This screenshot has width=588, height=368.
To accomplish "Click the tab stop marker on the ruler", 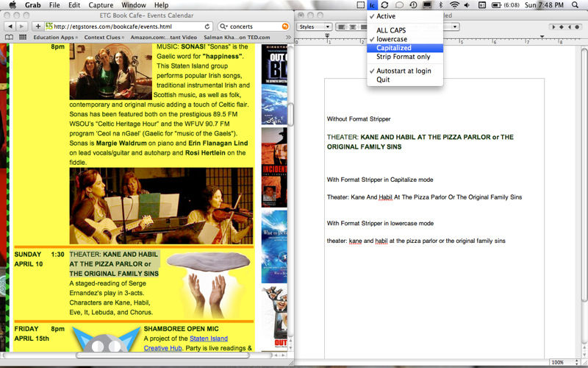I will click(x=542, y=36).
